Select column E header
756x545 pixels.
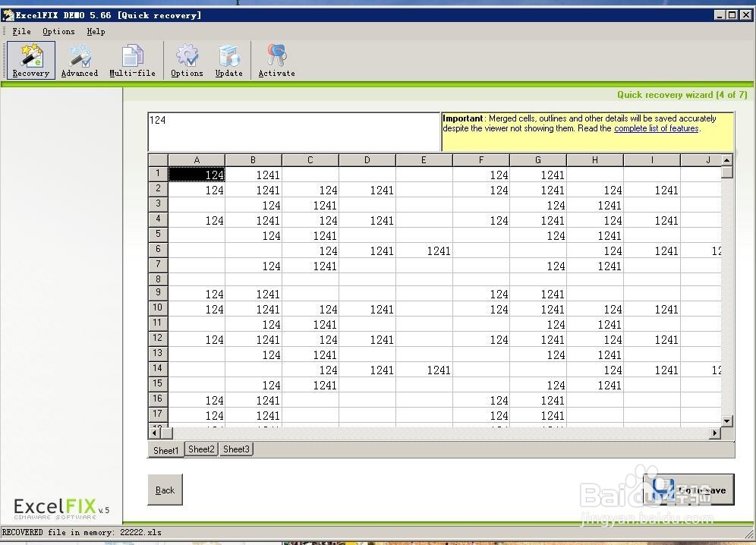point(424,160)
